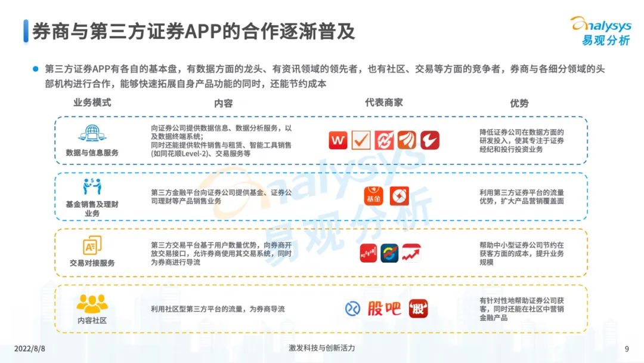
Task: Select the '优势' column header
Action: tap(519, 103)
